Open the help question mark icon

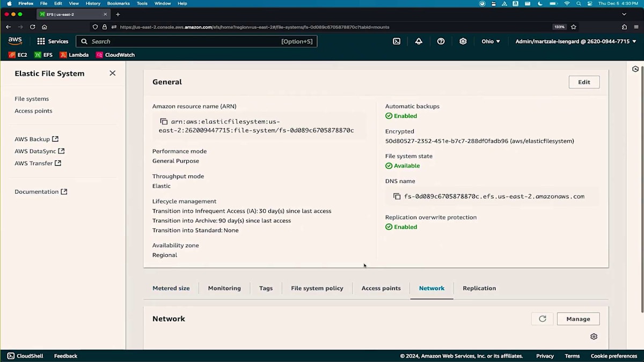(x=441, y=41)
